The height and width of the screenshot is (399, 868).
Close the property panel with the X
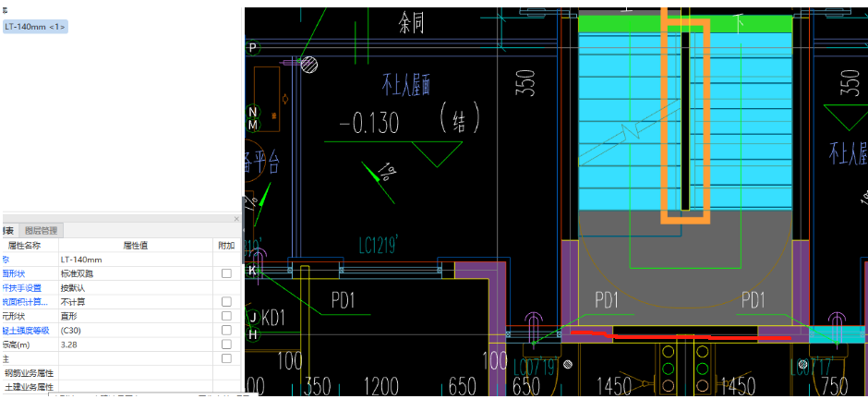[236, 219]
